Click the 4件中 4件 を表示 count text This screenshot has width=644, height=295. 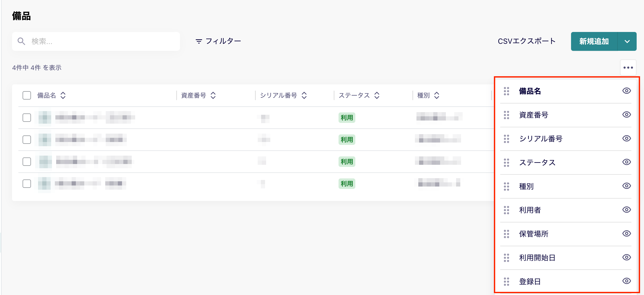pos(37,68)
